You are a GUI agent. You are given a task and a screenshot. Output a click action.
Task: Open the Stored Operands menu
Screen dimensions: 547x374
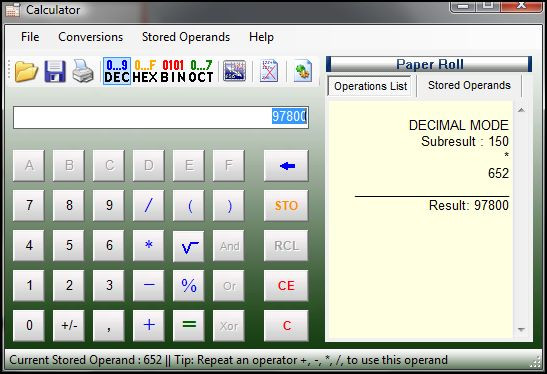pos(186,37)
